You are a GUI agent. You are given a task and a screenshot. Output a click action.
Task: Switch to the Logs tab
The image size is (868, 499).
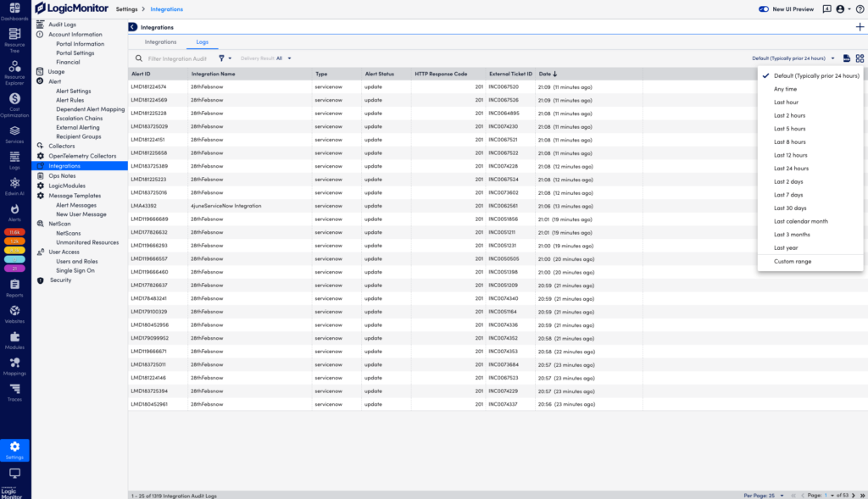click(202, 42)
